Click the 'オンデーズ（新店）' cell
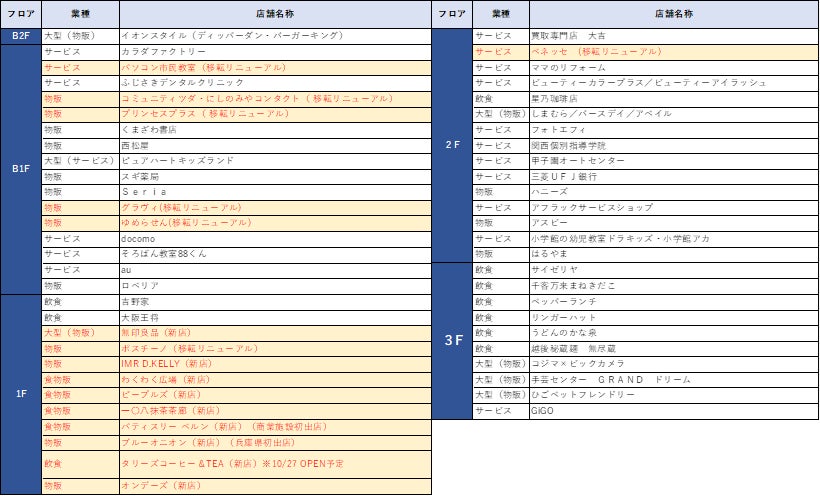This screenshot has width=820, height=496. click(x=276, y=486)
